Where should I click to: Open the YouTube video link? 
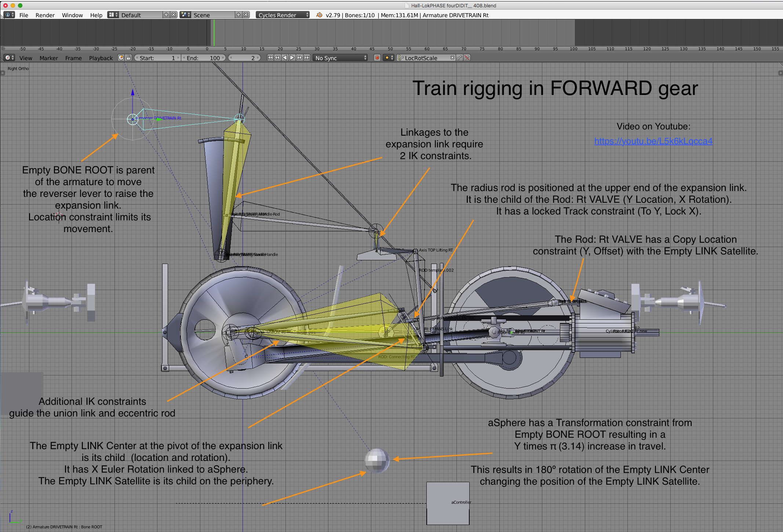pyautogui.click(x=653, y=141)
